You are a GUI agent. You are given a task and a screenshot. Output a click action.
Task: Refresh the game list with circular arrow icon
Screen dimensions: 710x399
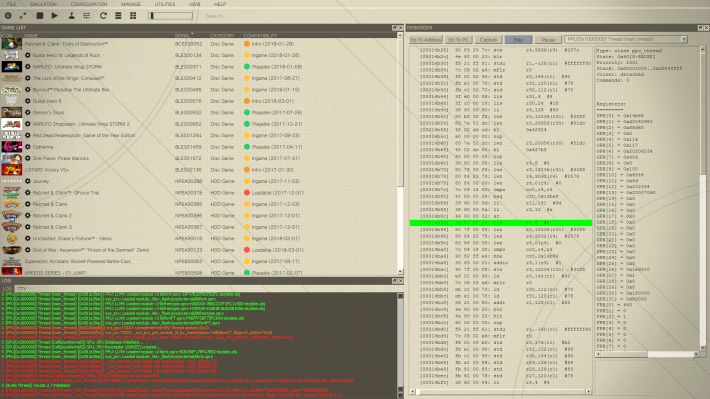103,15
